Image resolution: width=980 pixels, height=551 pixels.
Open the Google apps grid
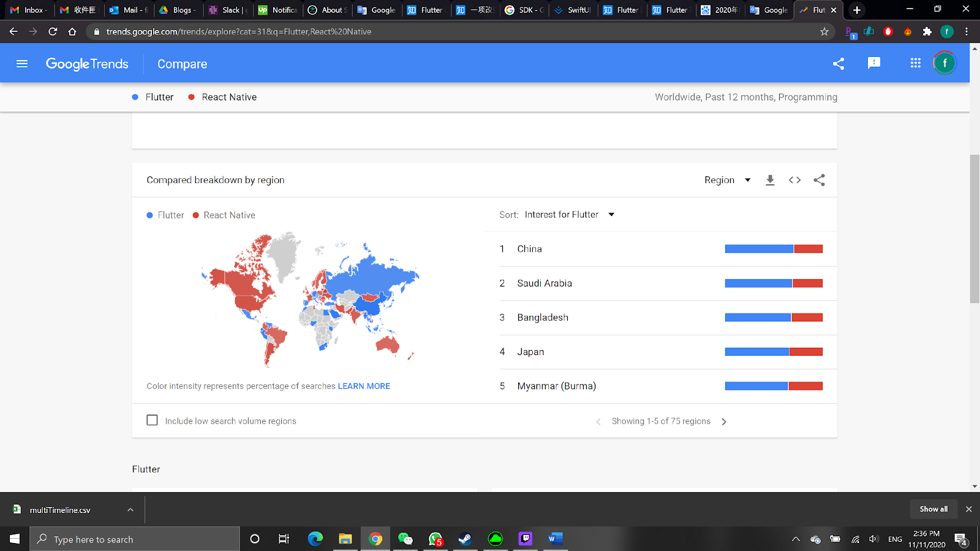(x=916, y=63)
